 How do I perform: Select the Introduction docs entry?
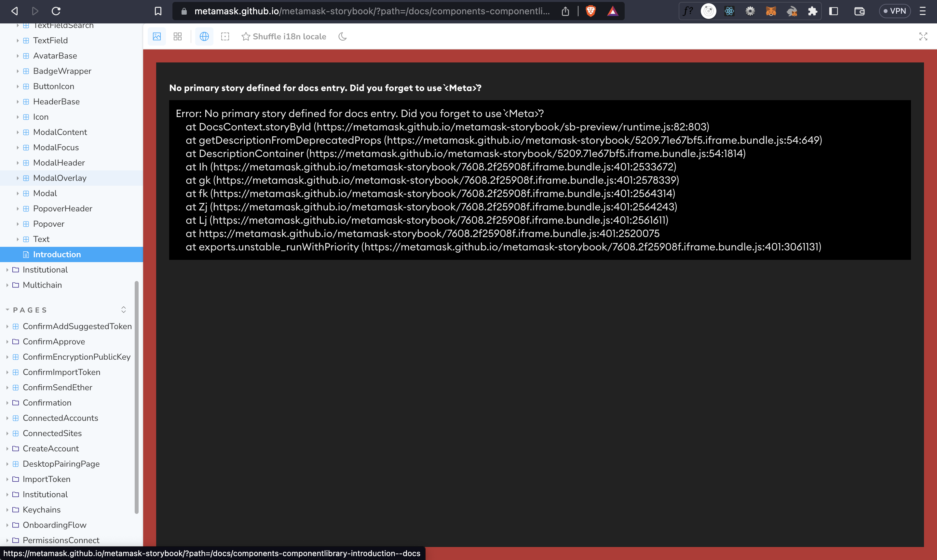pyautogui.click(x=57, y=254)
